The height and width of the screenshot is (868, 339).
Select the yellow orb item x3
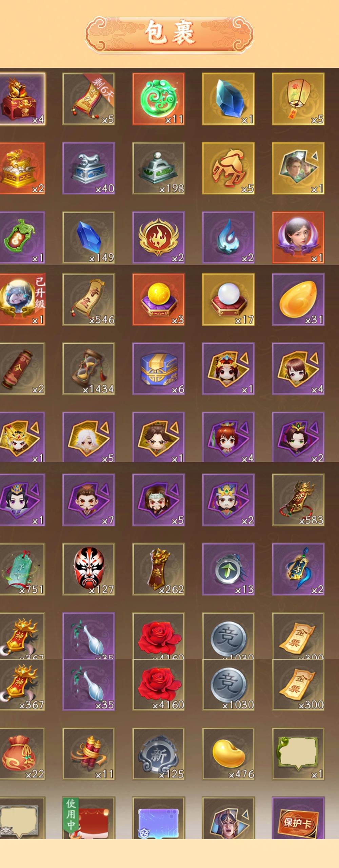(x=158, y=299)
